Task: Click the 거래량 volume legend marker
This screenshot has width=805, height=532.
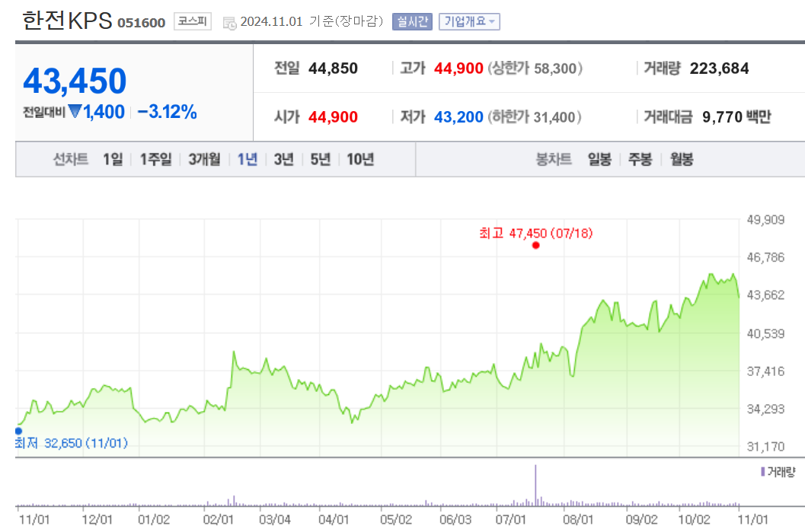Action: click(x=763, y=471)
